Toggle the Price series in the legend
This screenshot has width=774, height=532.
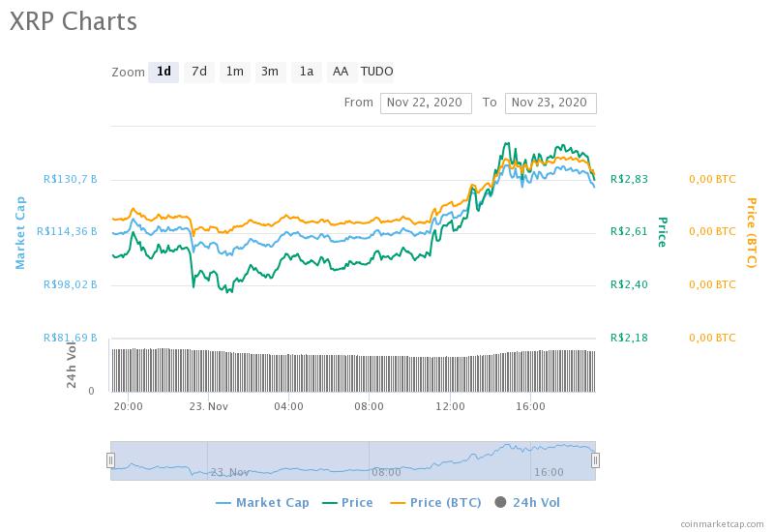[347, 502]
